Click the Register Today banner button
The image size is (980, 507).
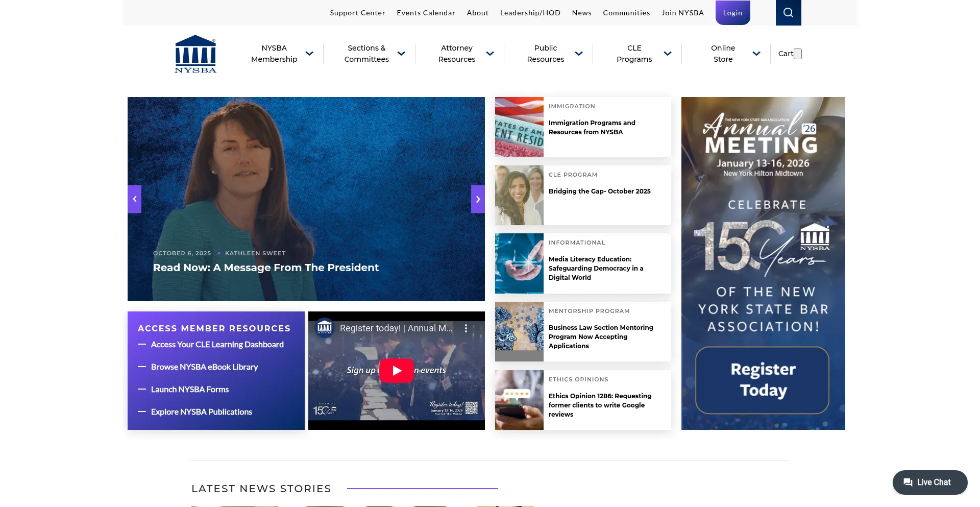pyautogui.click(x=763, y=380)
